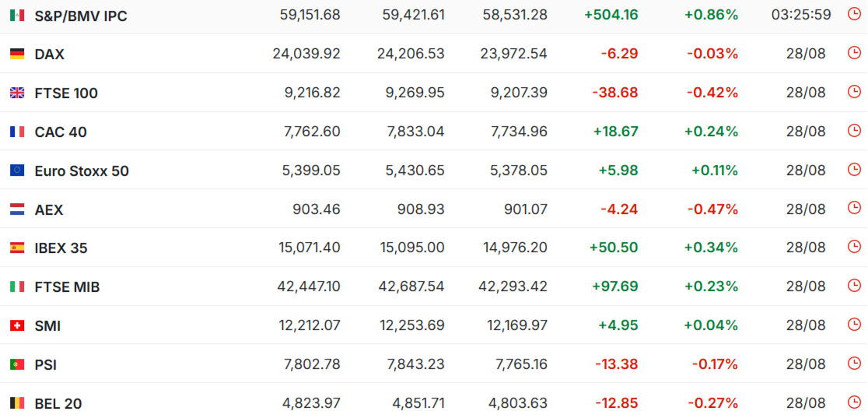Click the German flag icon beside DAX
The width and height of the screenshot is (868, 418).
pyautogui.click(x=17, y=54)
